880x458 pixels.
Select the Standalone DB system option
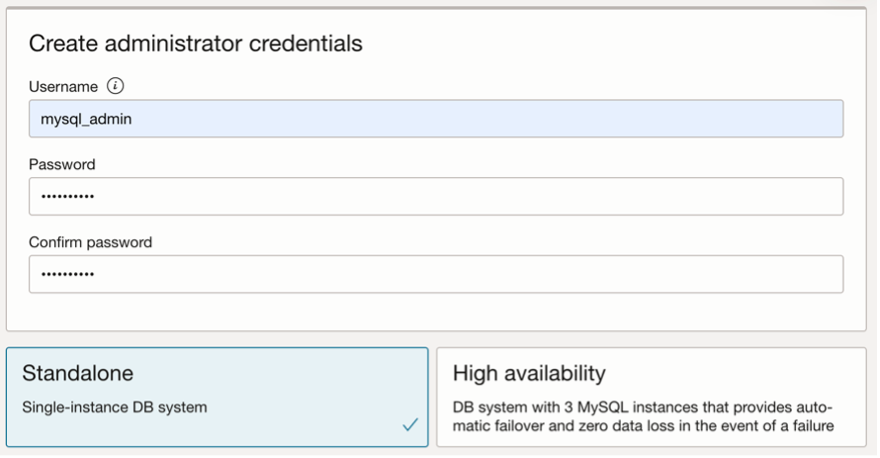click(217, 397)
